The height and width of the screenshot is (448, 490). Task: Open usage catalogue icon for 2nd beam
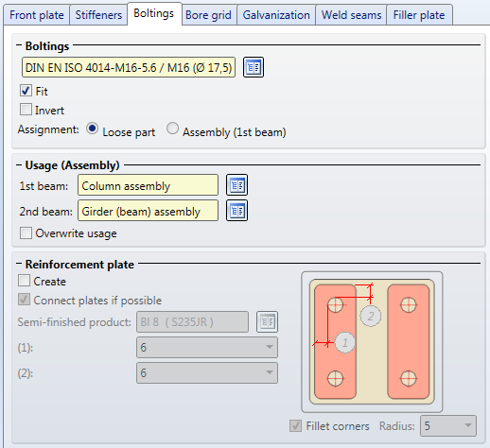(x=236, y=211)
